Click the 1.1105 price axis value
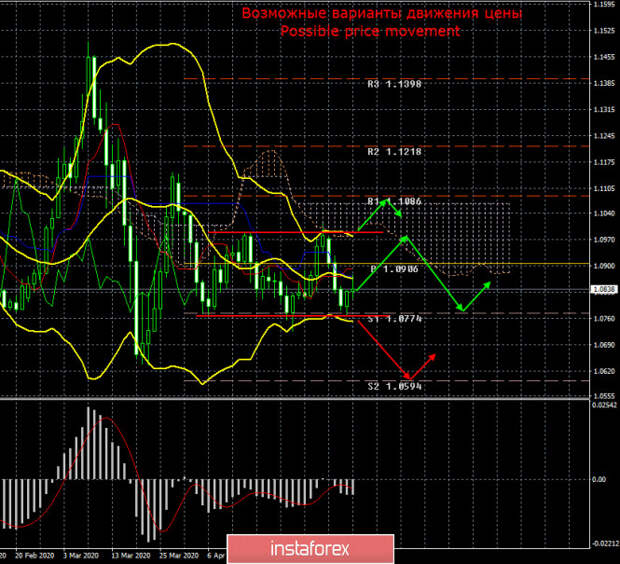 (x=604, y=189)
